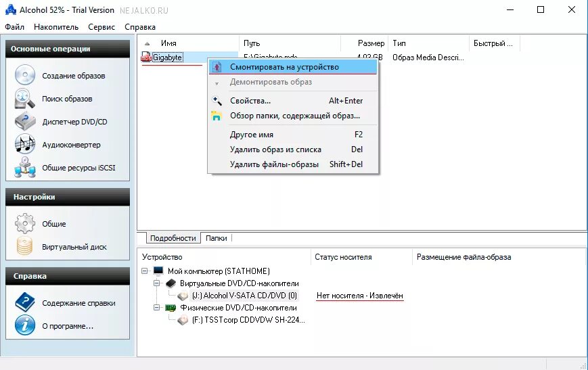Click the physical drives group icon
Image resolution: width=588 pixels, height=370 pixels.
tap(171, 308)
